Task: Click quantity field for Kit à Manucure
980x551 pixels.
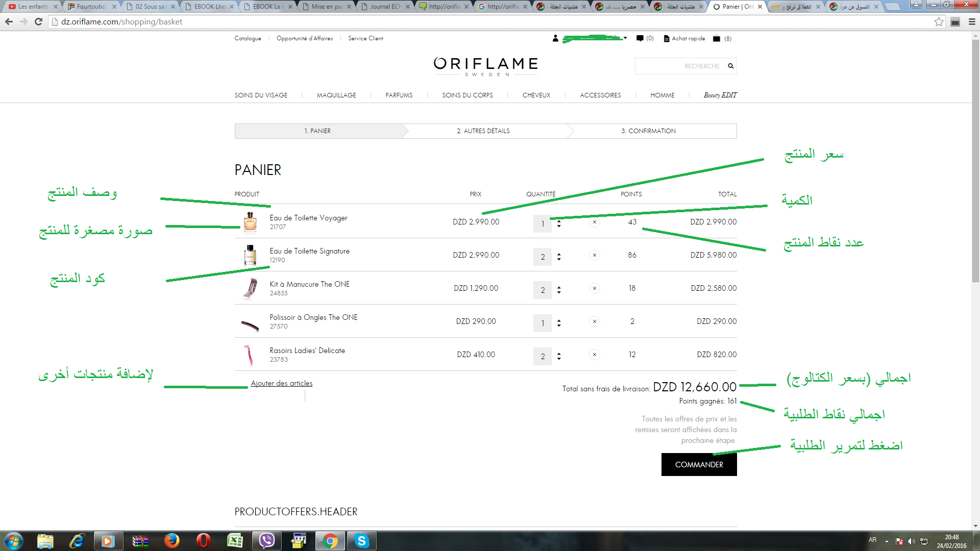Action: (543, 290)
